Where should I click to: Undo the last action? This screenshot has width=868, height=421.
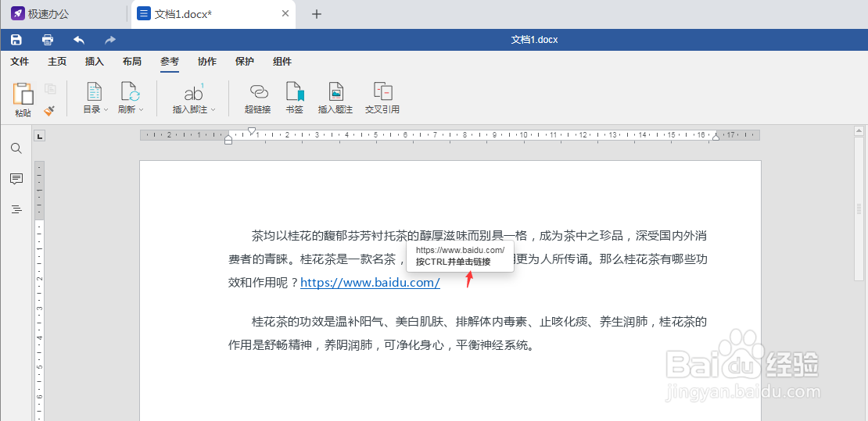pyautogui.click(x=79, y=40)
